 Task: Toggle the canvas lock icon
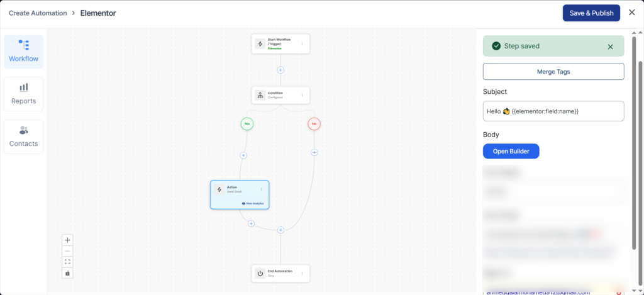click(x=68, y=273)
